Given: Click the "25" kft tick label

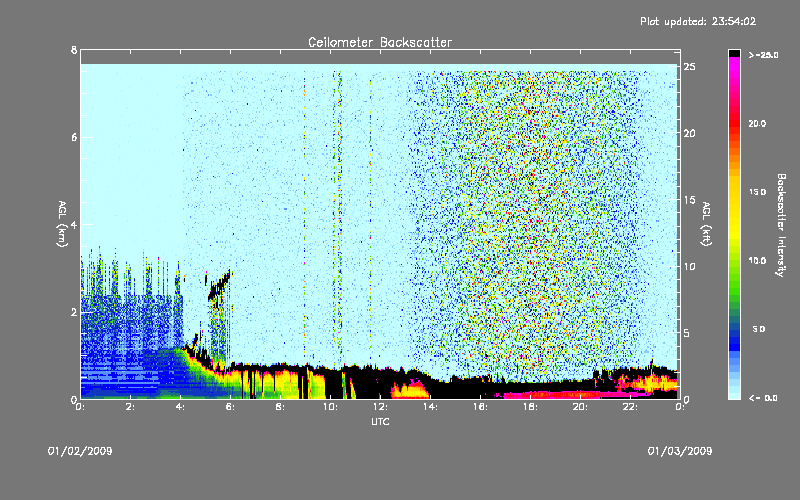Looking at the screenshot, I should (689, 67).
